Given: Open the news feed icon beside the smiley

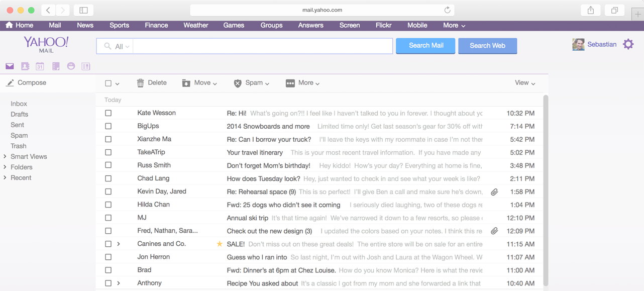Looking at the screenshot, I should coord(86,66).
